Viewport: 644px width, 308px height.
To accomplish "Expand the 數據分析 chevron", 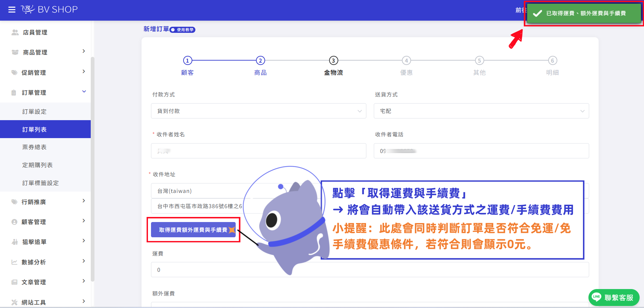I will tap(84, 261).
